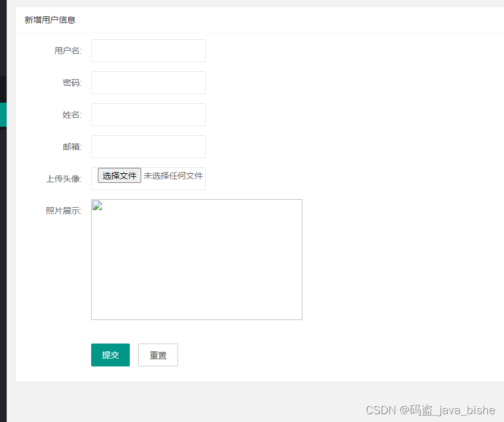Click the 邮箱 label
Viewport: 504px width, 422px height.
point(72,147)
